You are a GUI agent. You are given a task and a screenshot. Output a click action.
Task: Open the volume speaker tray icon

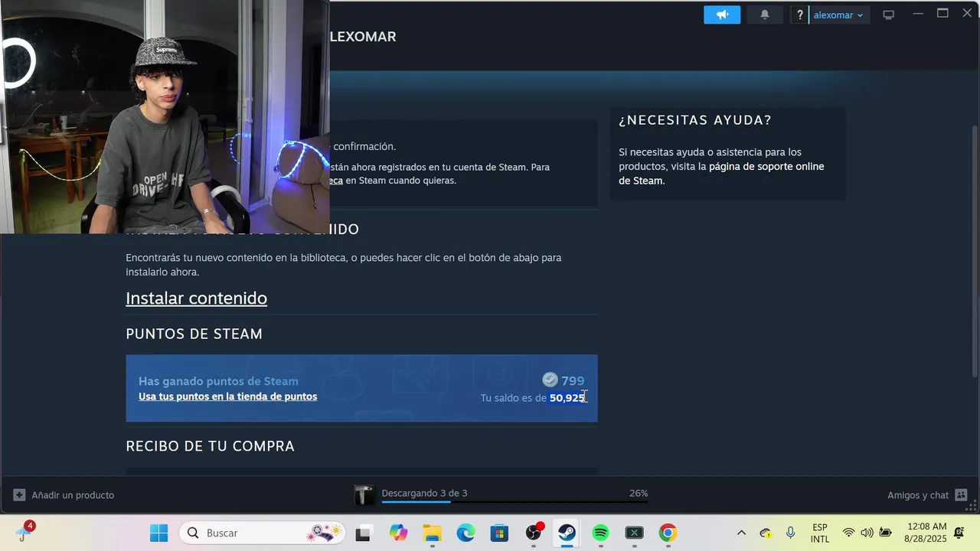[x=867, y=533]
